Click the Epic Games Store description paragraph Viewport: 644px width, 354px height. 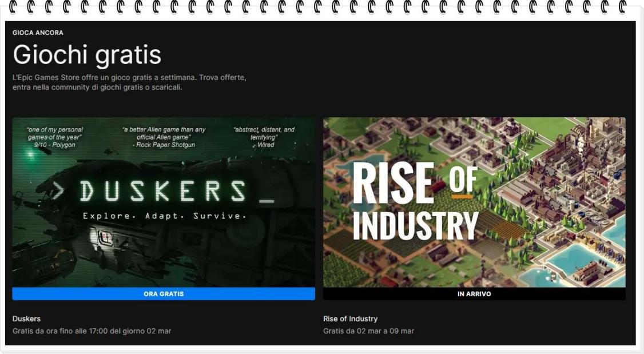pyautogui.click(x=129, y=82)
